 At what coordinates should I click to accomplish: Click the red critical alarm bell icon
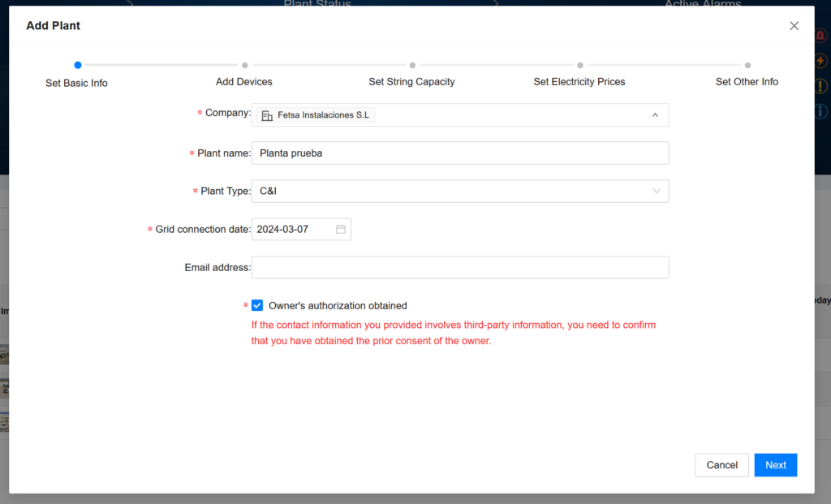pyautogui.click(x=821, y=37)
